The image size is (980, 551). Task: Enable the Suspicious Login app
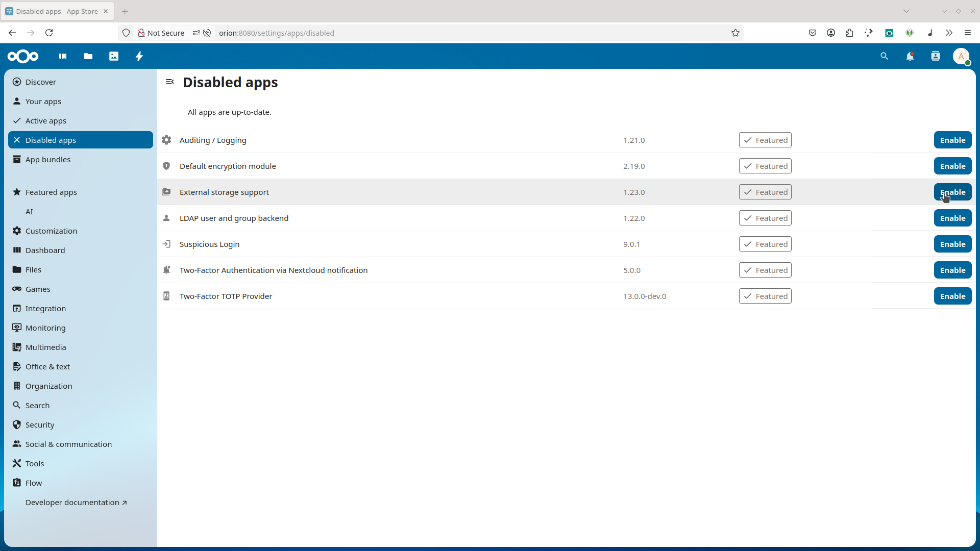coord(952,244)
